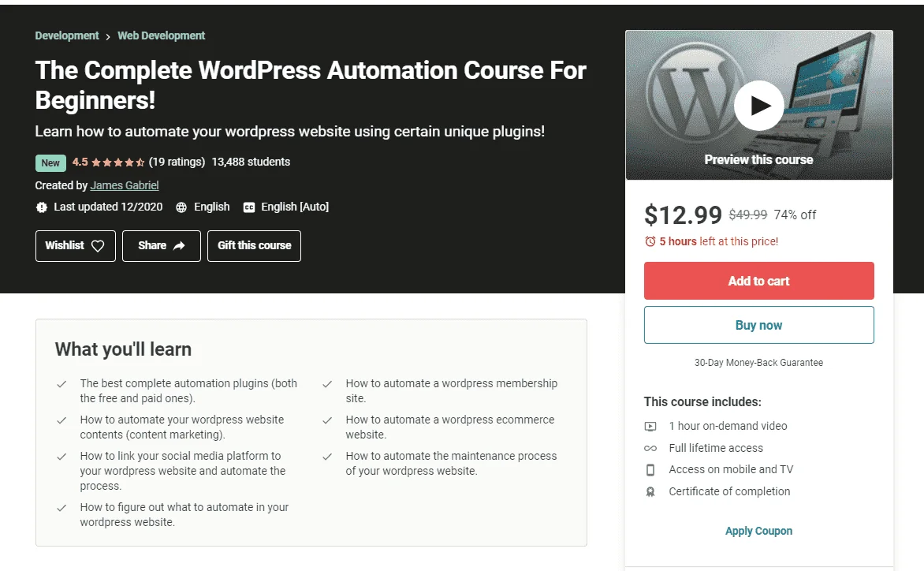
Task: Click the course preview thumbnail image
Action: (758, 105)
